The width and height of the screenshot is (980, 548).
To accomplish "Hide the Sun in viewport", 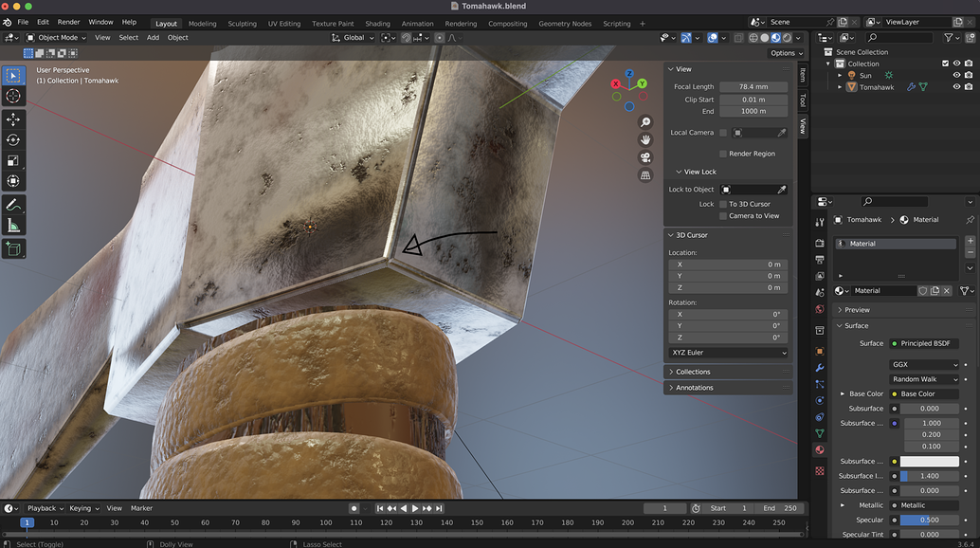I will pyautogui.click(x=956, y=76).
